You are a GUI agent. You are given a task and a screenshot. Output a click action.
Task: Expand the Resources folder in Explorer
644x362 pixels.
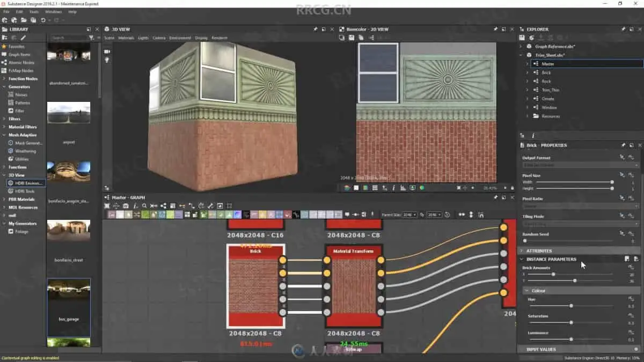pos(527,116)
